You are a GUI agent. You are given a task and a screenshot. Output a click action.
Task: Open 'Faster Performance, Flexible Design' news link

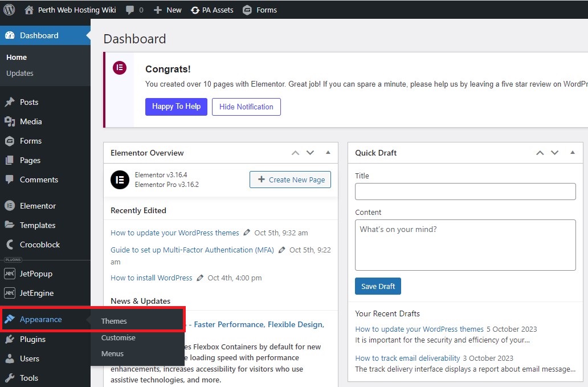click(259, 324)
